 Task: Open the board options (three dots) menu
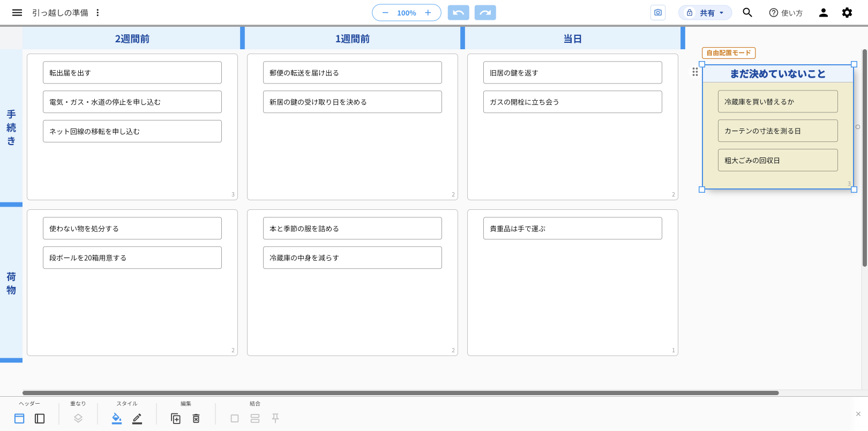tap(98, 12)
